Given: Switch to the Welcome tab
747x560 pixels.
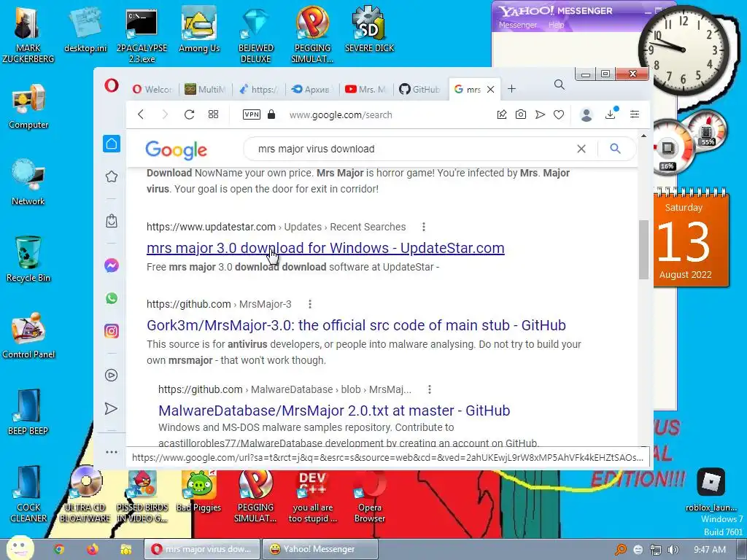Looking at the screenshot, I should tap(152, 89).
